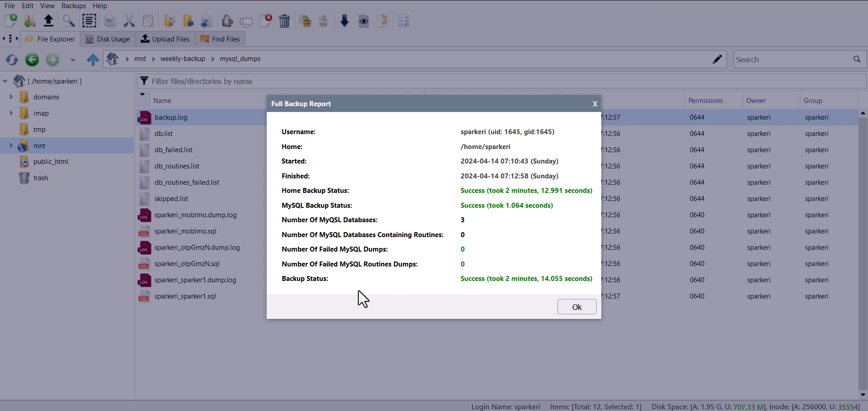This screenshot has width=868, height=411.
Task: Click the Edit file pencil icon
Action: coord(383,21)
